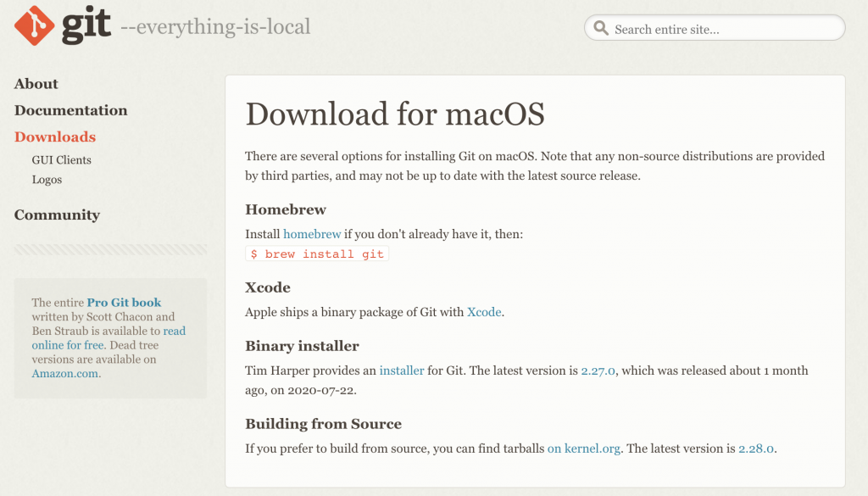This screenshot has height=496, width=868.
Task: Click the Git diamond logo icon
Action: click(x=34, y=25)
